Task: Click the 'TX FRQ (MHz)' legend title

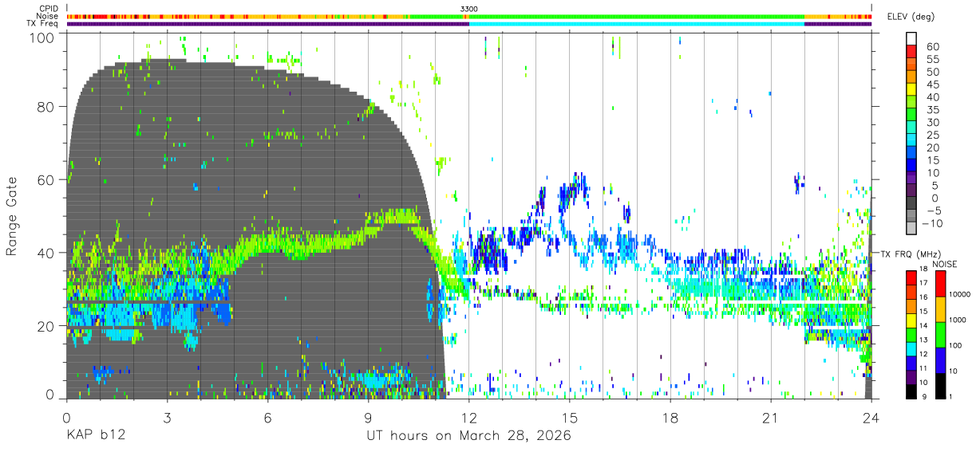Action: 912,254
